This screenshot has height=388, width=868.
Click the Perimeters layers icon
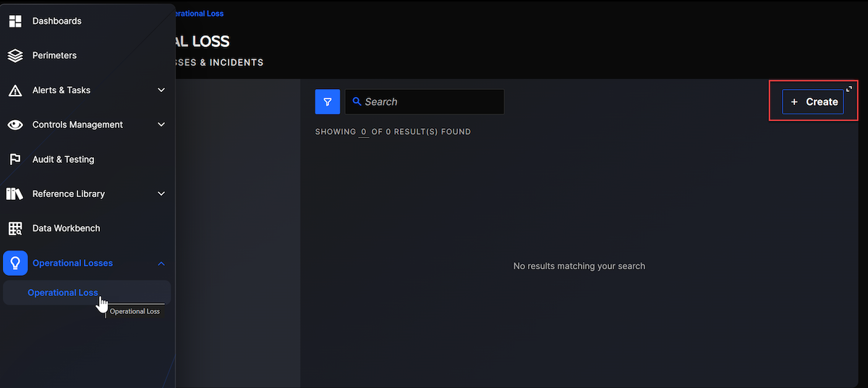tap(15, 56)
